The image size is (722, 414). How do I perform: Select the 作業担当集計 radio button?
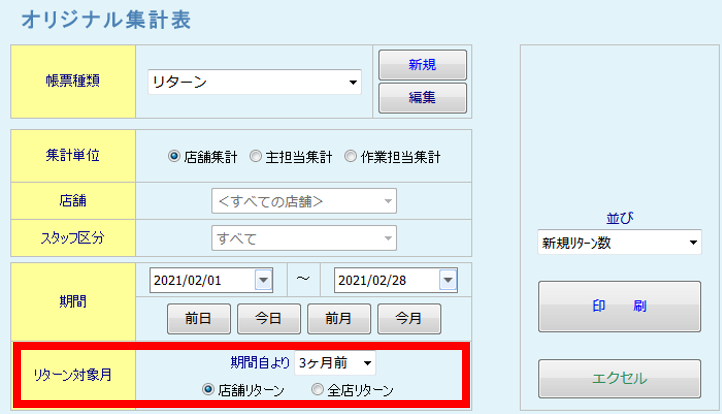[x=350, y=156]
